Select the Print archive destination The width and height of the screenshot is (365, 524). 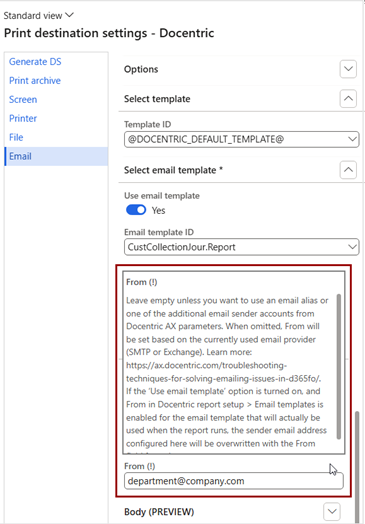point(35,81)
